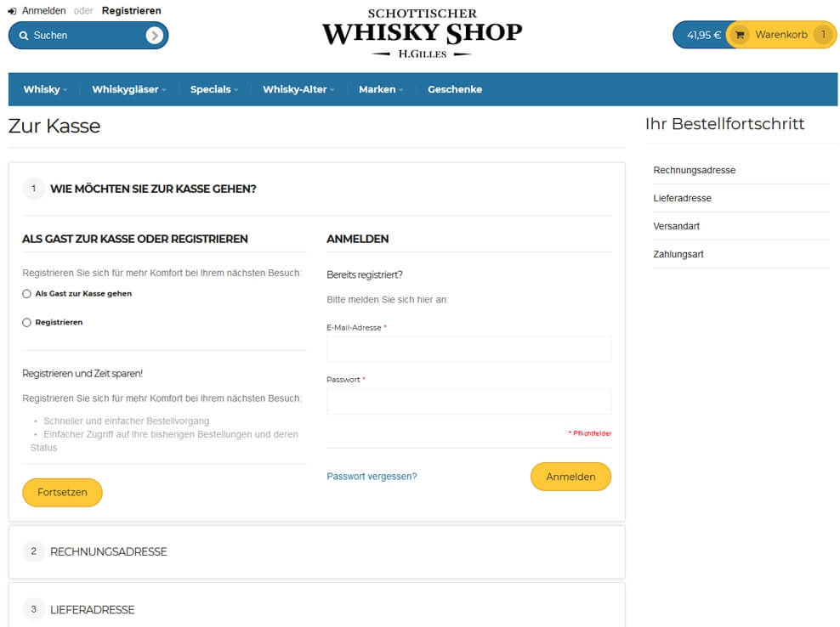Open the Geschenke menu item

455,89
